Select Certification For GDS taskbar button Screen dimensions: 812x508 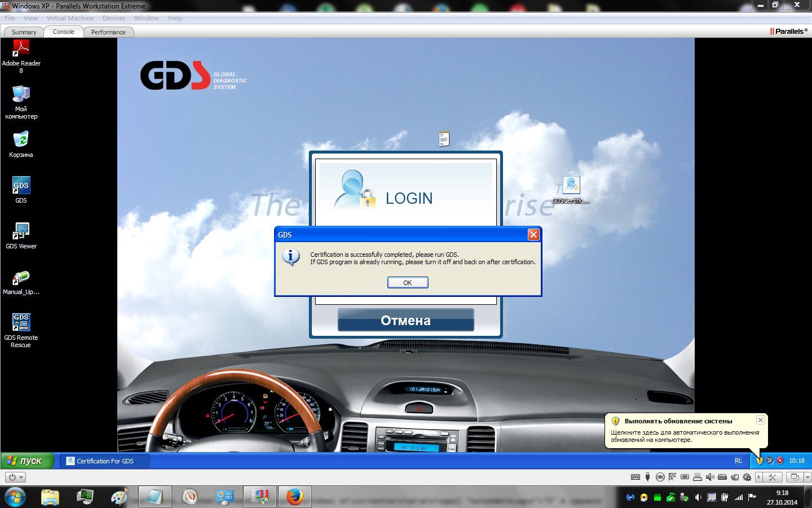coord(104,461)
